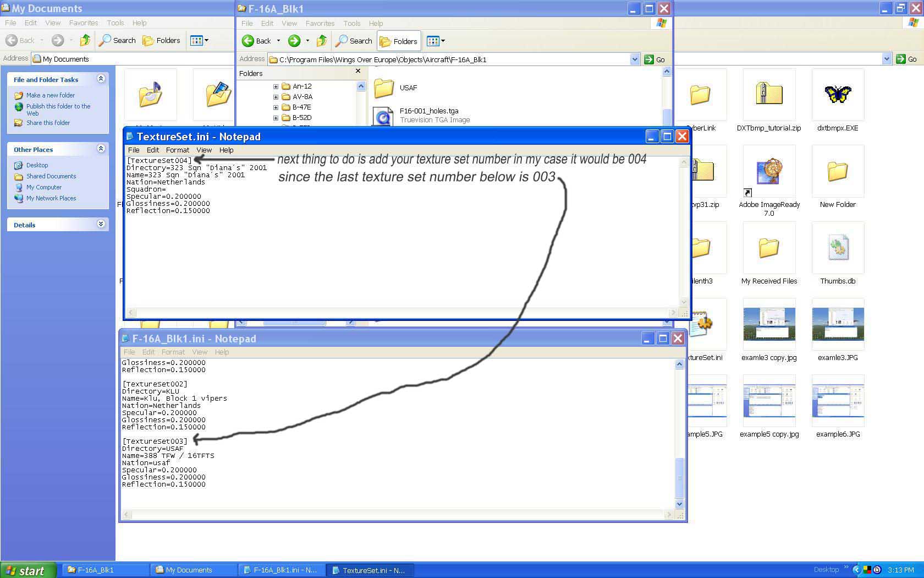Image resolution: width=924 pixels, height=578 pixels.
Task: Toggle the Folders pane in F-16A_Blk1 window
Action: coord(399,41)
